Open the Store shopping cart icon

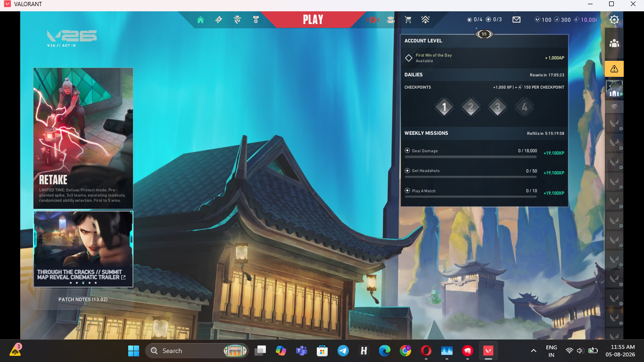point(408,20)
